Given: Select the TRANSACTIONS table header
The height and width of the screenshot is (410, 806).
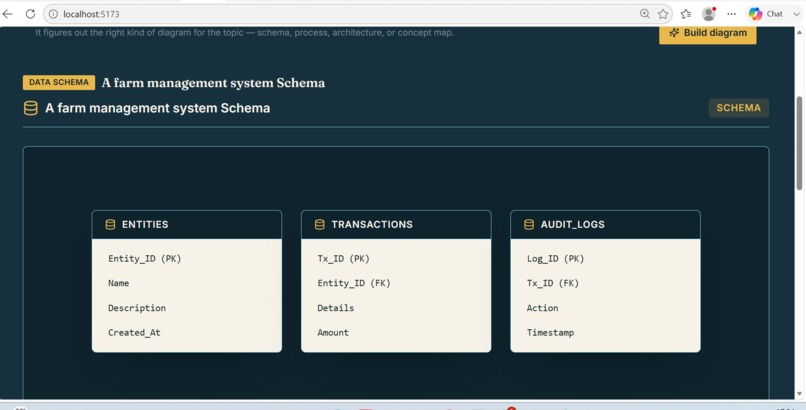Looking at the screenshot, I should pos(396,225).
